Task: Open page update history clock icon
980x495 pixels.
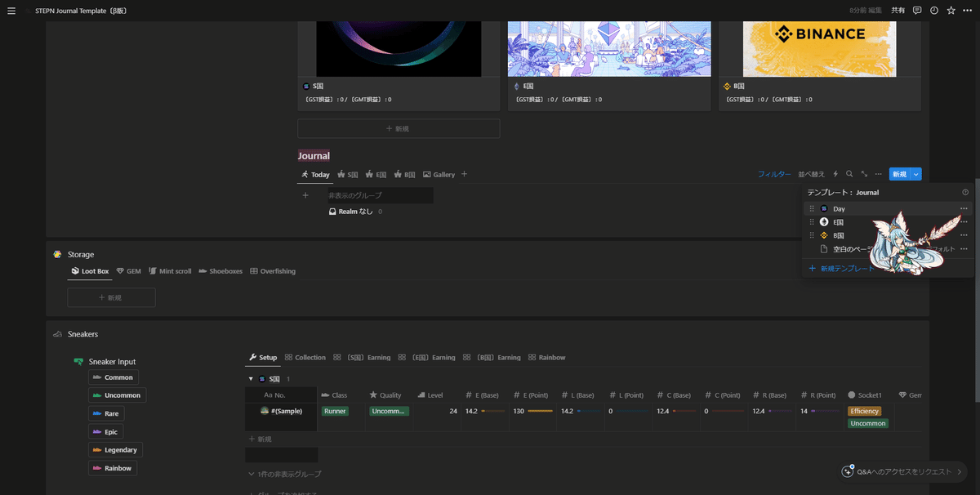Action: [934, 11]
